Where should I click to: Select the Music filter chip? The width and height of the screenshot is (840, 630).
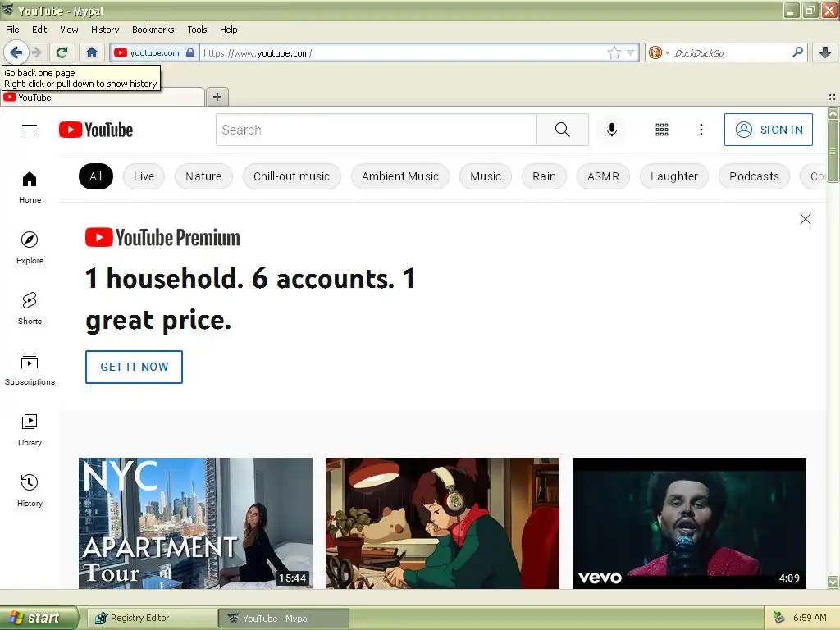click(486, 176)
